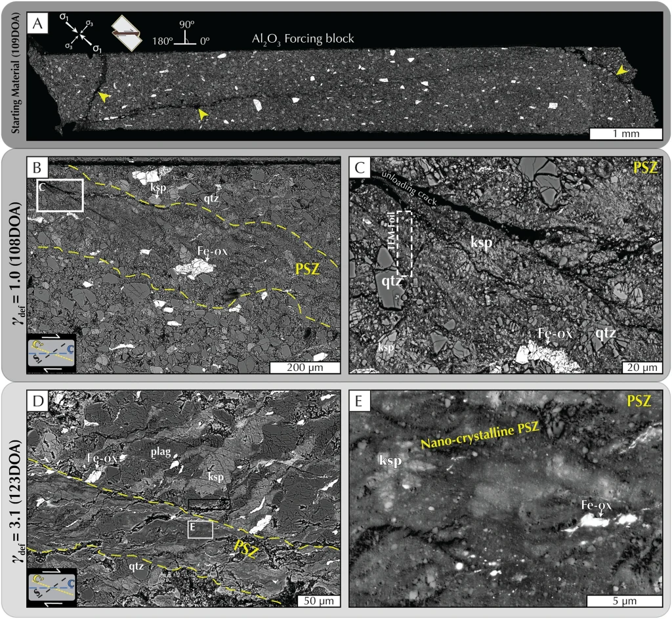Image resolution: width=672 pixels, height=619 pixels.
Task: Click the 180° angle reference label
Action: [x=163, y=41]
